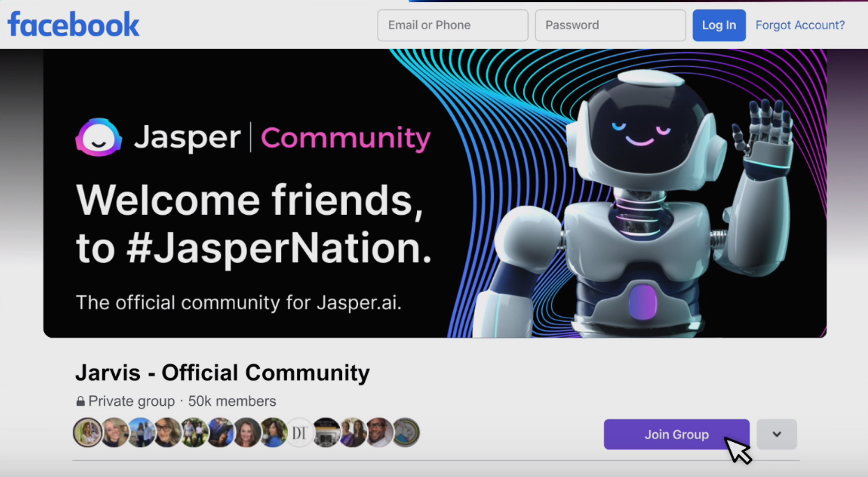Screen dimensions: 868x477
Task: Click the Jasper logo icon in the banner
Action: tap(99, 137)
